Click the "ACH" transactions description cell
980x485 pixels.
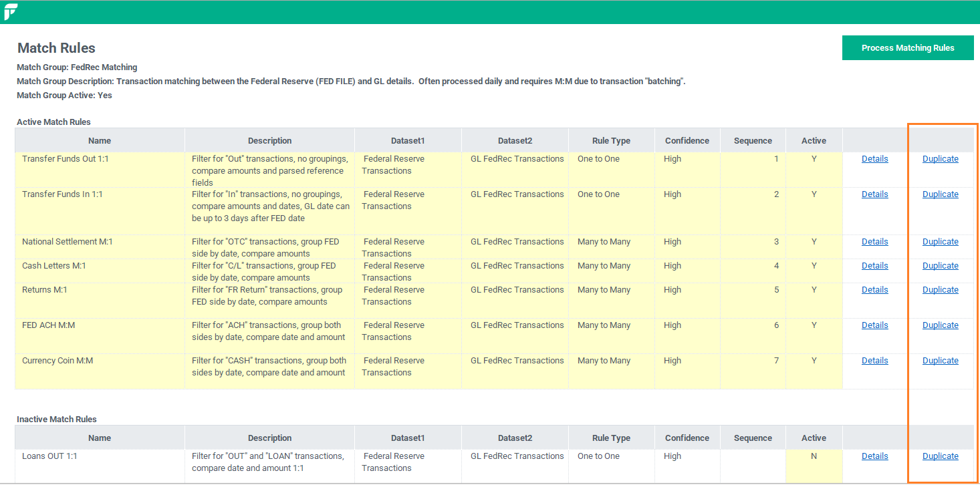[269, 336]
